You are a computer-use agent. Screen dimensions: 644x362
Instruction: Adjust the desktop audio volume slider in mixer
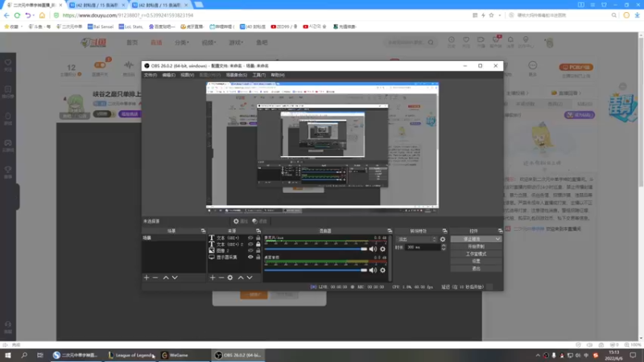click(x=316, y=270)
